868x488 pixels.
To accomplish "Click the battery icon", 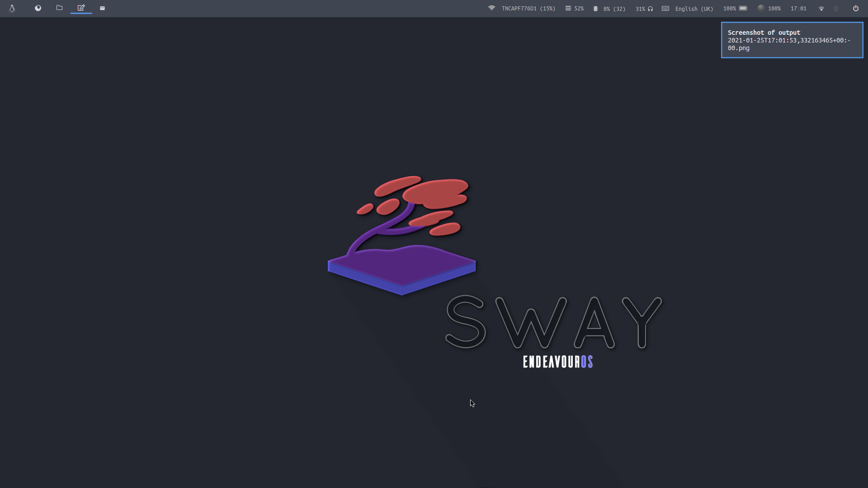I will [743, 8].
